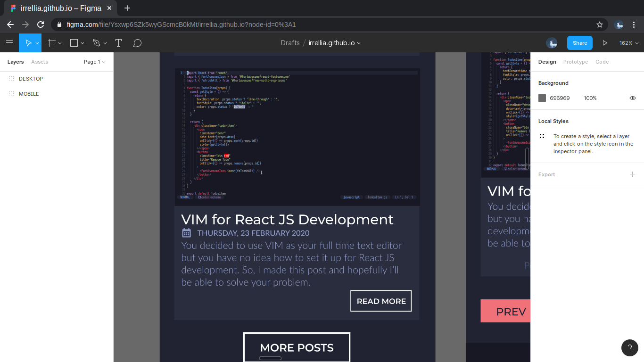
Task: Click the blue Share button
Action: (x=579, y=43)
